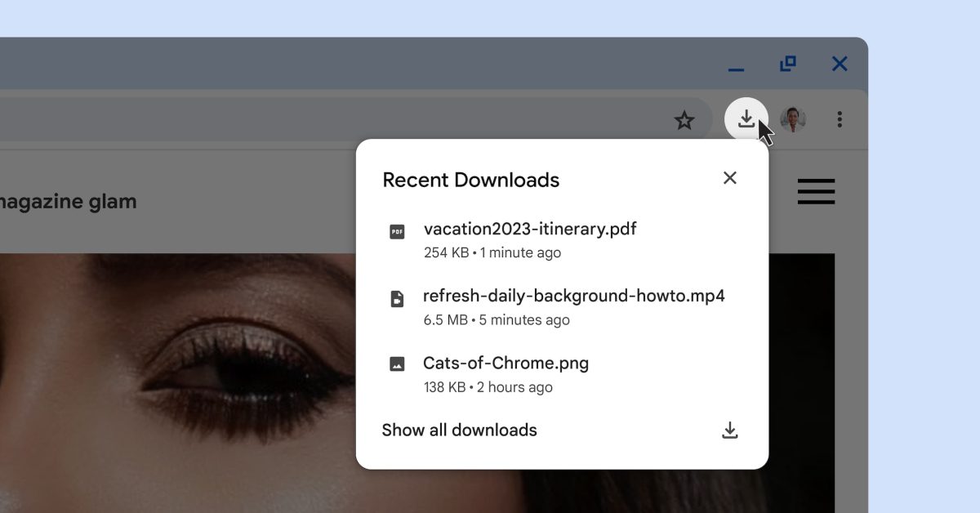Click the video file icon for refresh-daily-background-howto.mp4

point(397,299)
